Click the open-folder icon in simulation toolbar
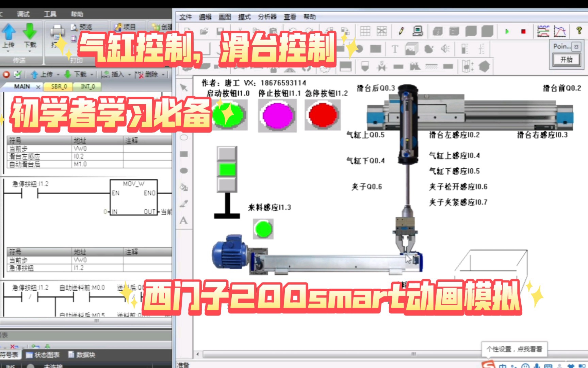This screenshot has width=588, height=368. pos(204,31)
